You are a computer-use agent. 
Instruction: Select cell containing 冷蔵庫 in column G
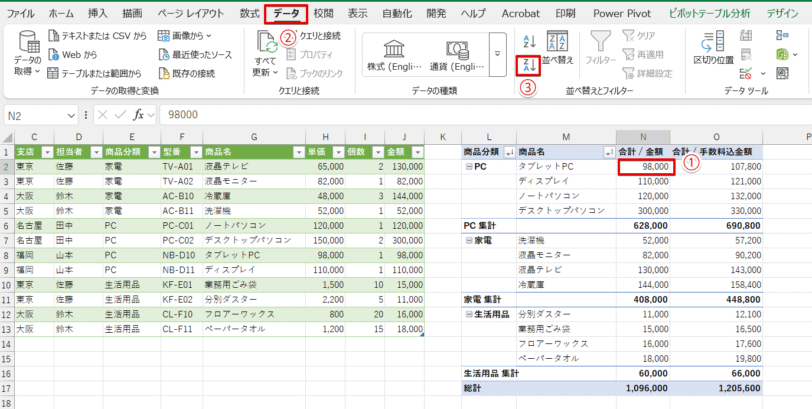(x=254, y=196)
